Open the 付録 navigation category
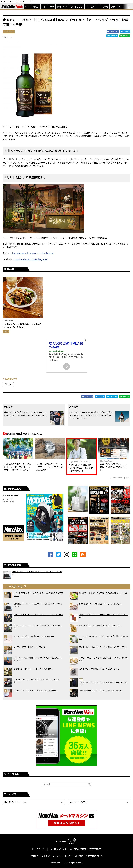 tap(27, 7)
